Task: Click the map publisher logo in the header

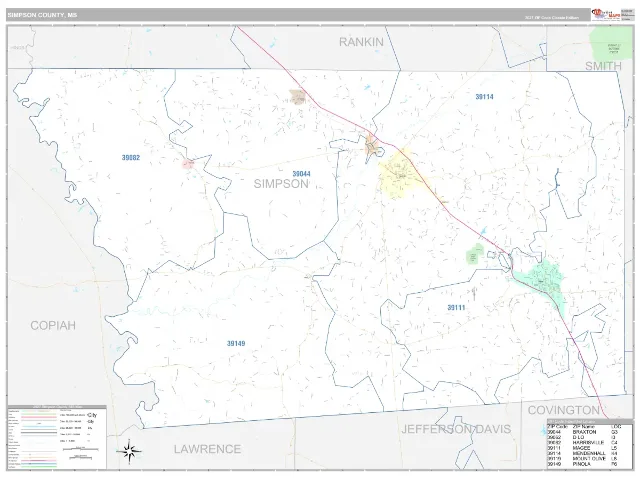Action: coord(606,14)
